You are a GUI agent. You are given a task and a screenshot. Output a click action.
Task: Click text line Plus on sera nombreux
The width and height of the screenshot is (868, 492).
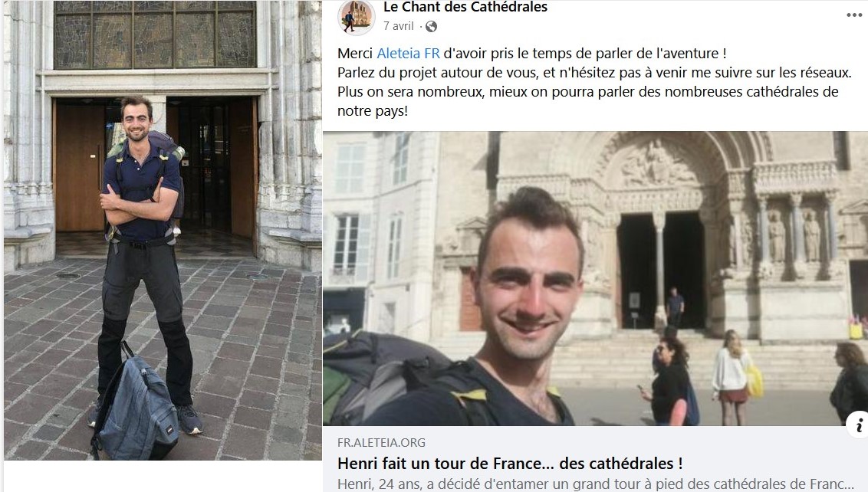click(x=588, y=92)
